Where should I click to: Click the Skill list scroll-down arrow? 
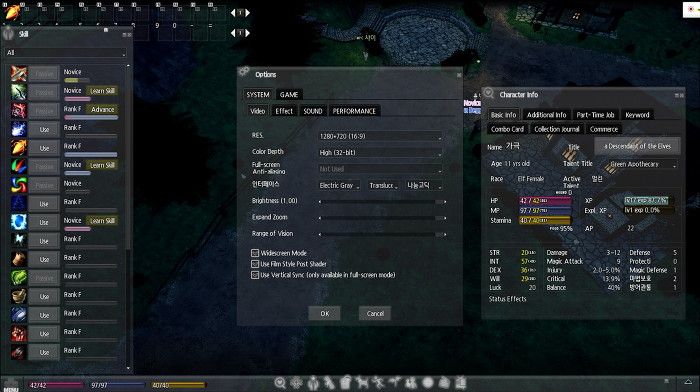129,369
